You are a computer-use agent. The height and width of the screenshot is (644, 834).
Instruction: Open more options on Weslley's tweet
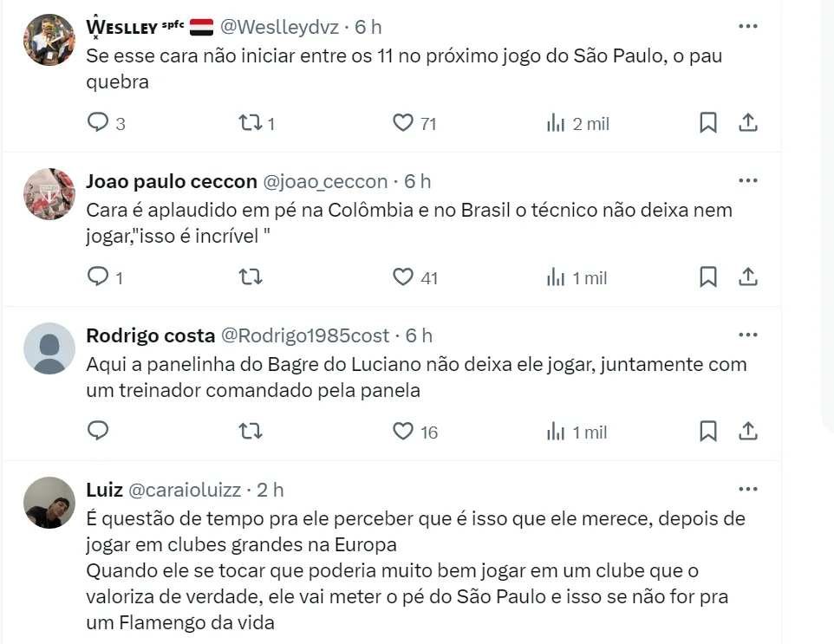click(x=747, y=27)
